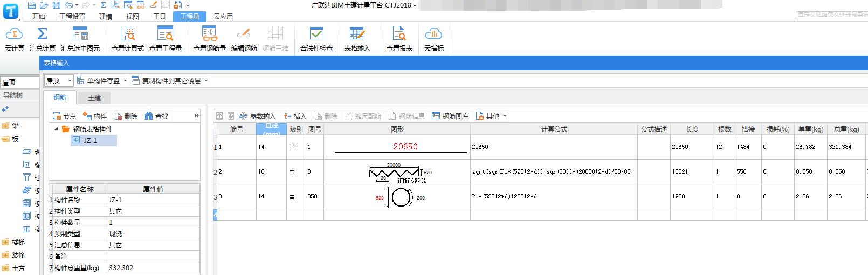Screen dimensions: 868x275
Task: Open 云指标 cloud indicators
Action: pos(434,39)
